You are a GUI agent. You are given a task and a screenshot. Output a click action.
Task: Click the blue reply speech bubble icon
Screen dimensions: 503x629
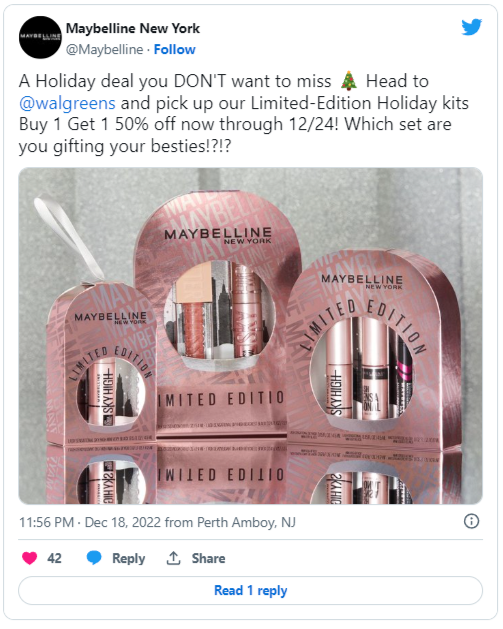[x=94, y=558]
